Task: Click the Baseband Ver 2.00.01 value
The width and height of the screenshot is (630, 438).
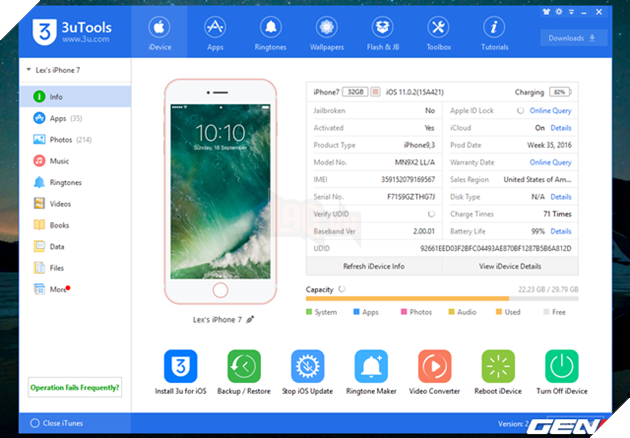Action: point(424,231)
